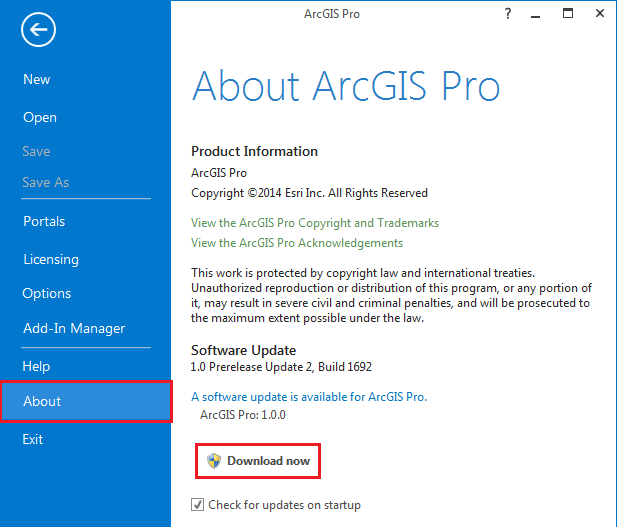Click the ArcGIS Pro window title text
This screenshot has width=619, height=527.
(x=332, y=14)
